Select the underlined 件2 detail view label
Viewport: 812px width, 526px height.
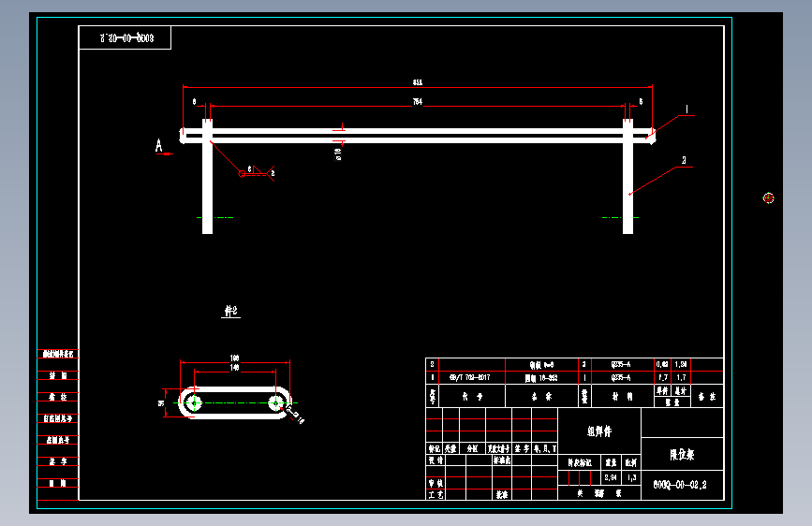(x=231, y=311)
